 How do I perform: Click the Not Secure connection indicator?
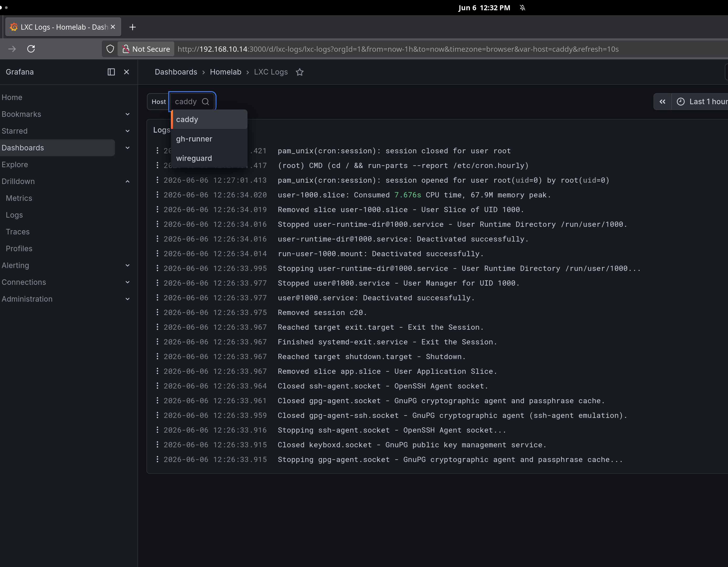coord(146,49)
